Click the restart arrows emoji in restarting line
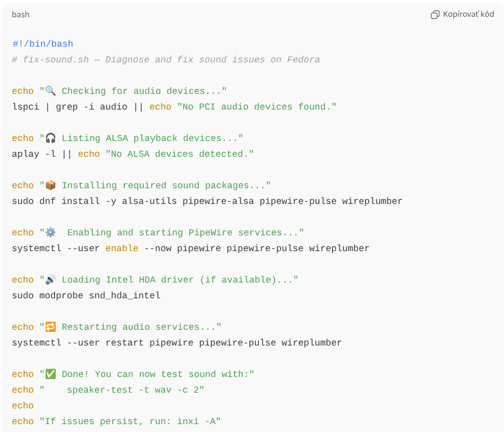 point(50,326)
